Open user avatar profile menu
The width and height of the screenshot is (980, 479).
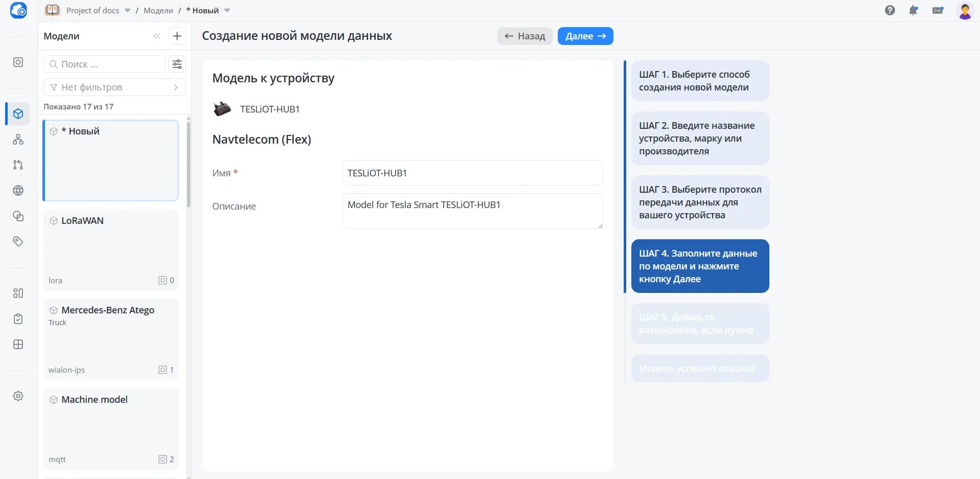pyautogui.click(x=965, y=11)
